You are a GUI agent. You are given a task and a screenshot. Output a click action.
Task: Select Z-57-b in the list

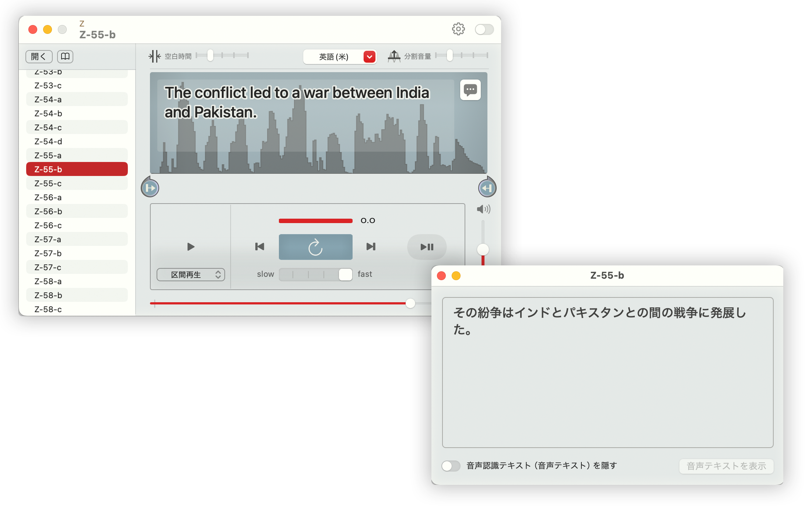click(x=77, y=253)
